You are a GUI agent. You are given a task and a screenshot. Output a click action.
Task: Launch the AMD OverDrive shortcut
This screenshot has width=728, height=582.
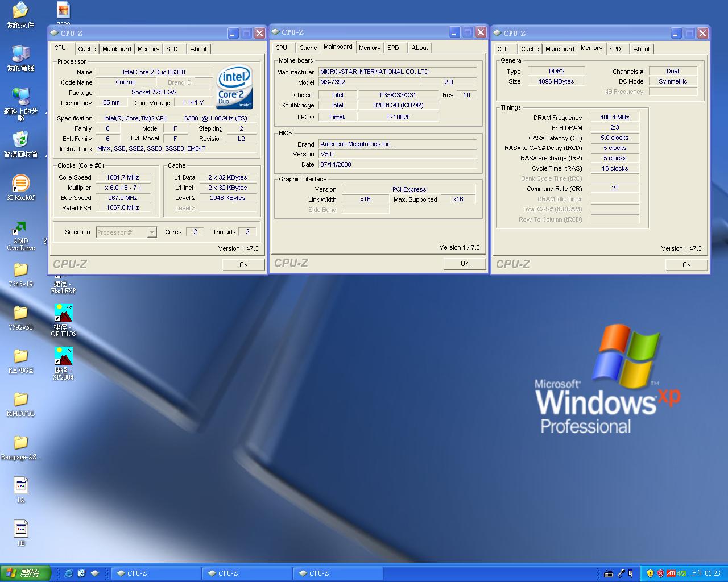(x=20, y=235)
